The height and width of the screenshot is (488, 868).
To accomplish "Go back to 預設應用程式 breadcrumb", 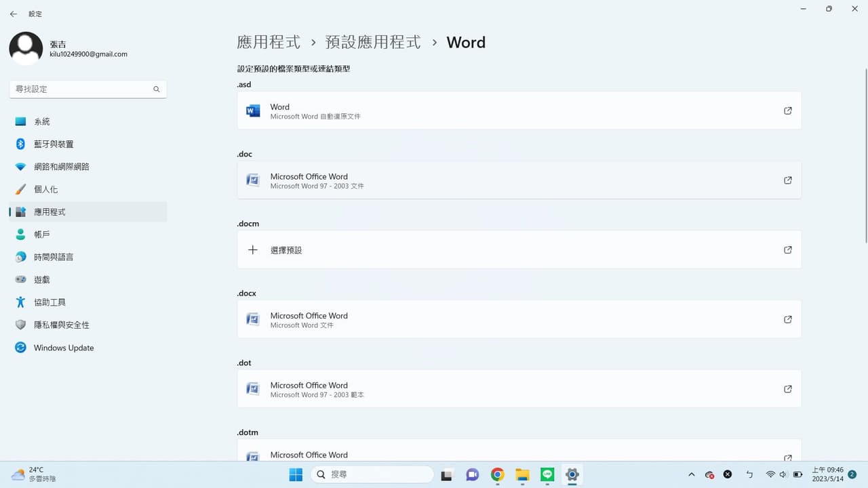I will click(x=373, y=42).
